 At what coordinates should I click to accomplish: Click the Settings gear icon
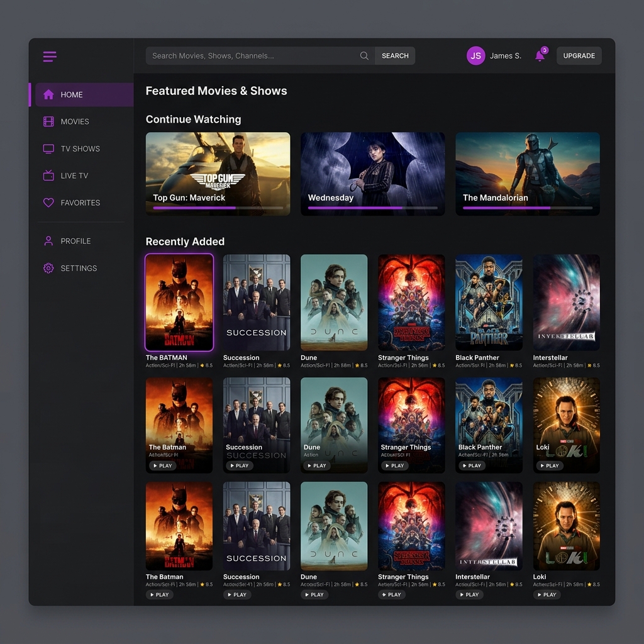[48, 268]
